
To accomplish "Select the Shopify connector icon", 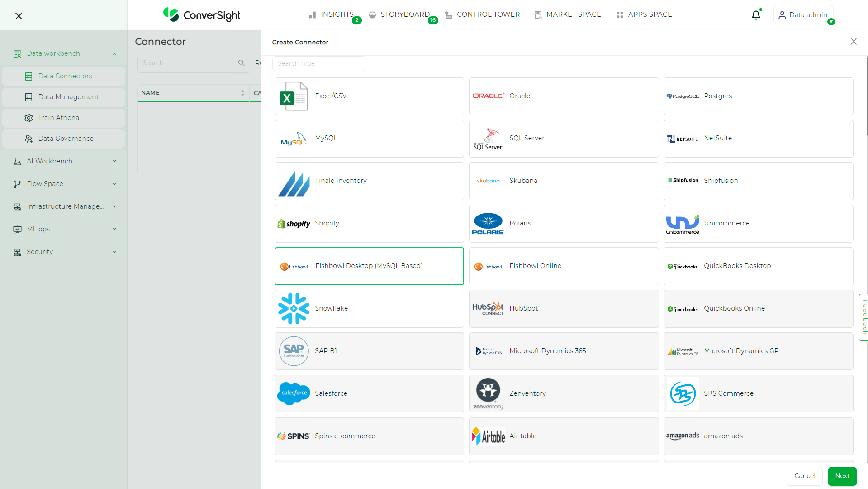I will tap(293, 223).
